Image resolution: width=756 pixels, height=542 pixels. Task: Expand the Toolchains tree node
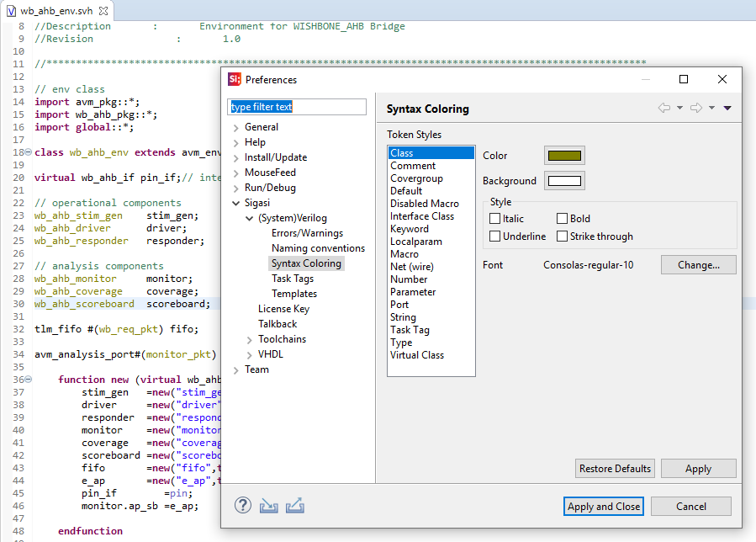(x=249, y=340)
